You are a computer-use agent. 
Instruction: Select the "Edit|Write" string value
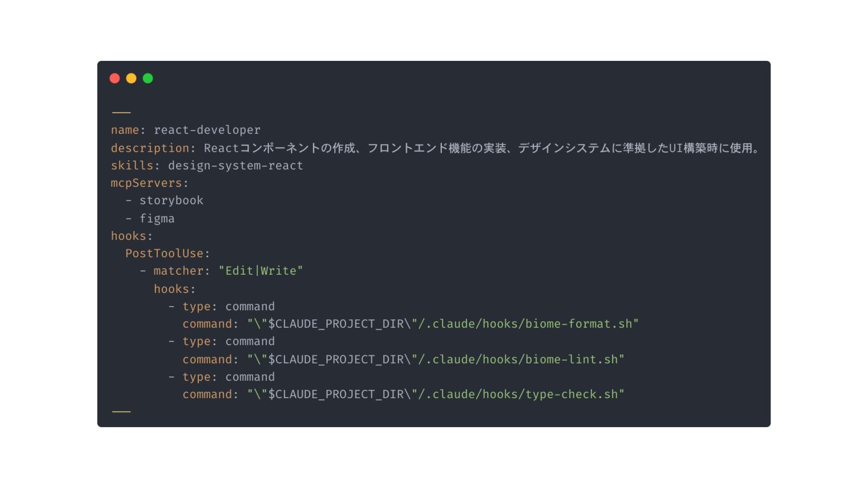(x=261, y=271)
